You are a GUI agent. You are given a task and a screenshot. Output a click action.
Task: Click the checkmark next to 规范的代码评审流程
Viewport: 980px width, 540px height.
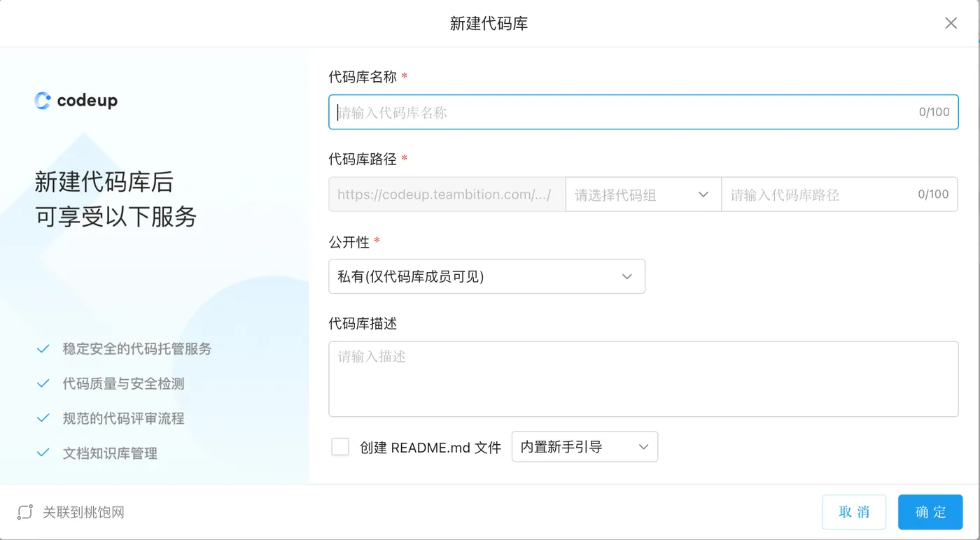tap(43, 418)
